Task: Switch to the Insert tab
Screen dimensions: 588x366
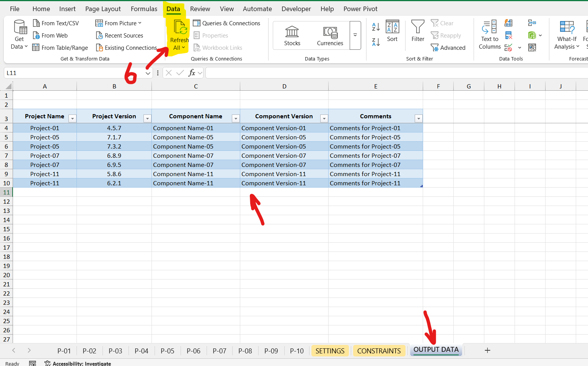Action: (67, 9)
